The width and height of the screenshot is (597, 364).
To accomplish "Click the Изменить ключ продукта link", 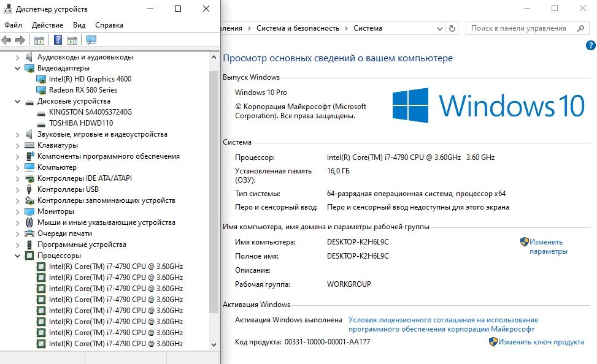I will tap(541, 342).
